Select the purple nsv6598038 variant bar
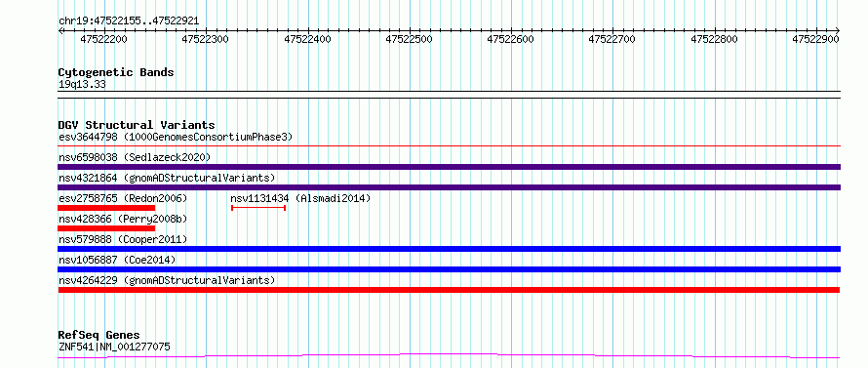Viewport: 868px width, 368px height. (x=449, y=167)
